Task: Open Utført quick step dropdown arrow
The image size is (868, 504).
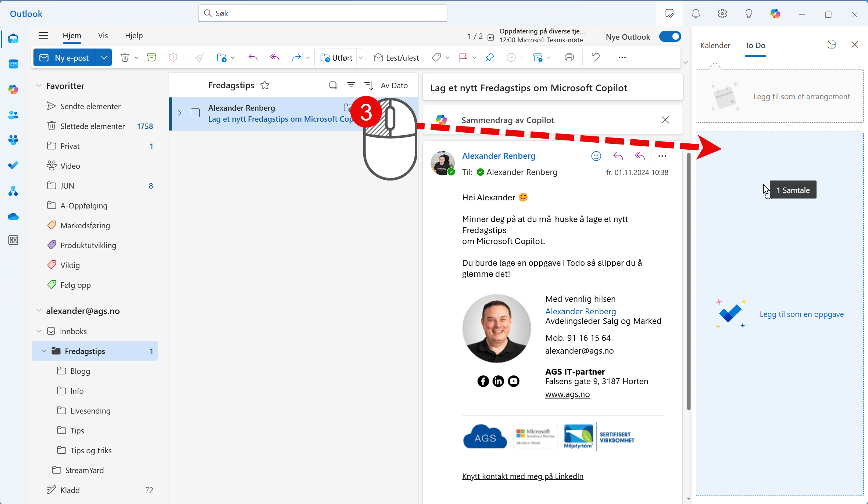Action: (361, 58)
